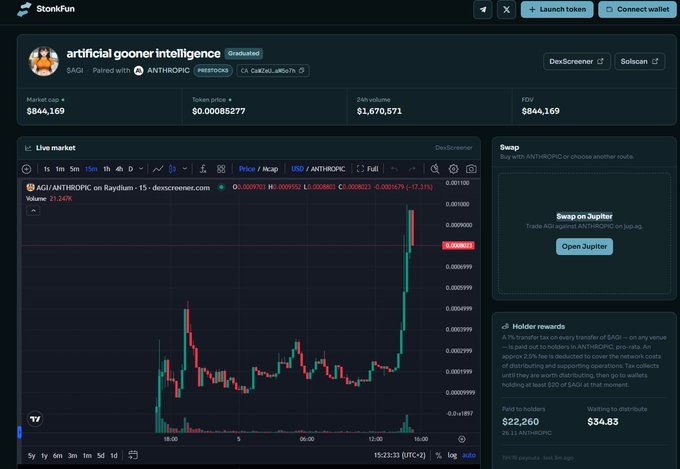Viewport: 680px width, 469px height.
Task: Click the Open Jupiter button
Action: coord(584,246)
